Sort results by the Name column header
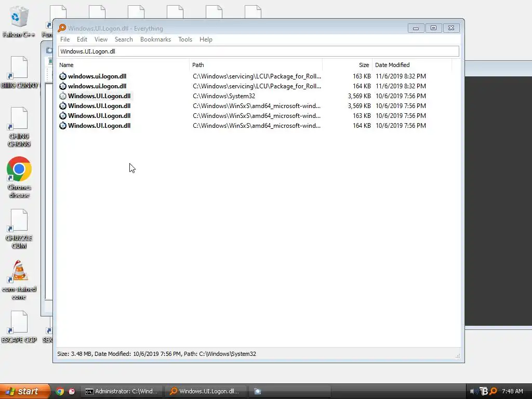The width and height of the screenshot is (532, 399). [x=124, y=65]
